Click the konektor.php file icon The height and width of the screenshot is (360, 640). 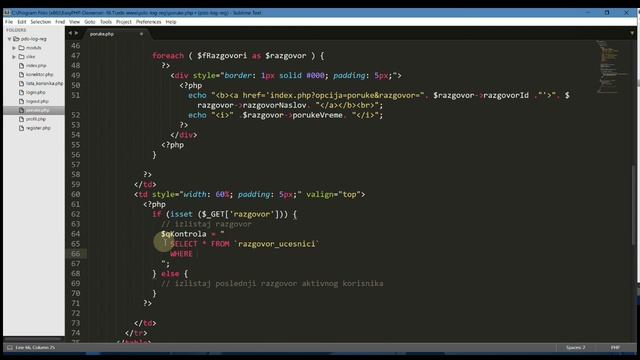tap(22, 75)
